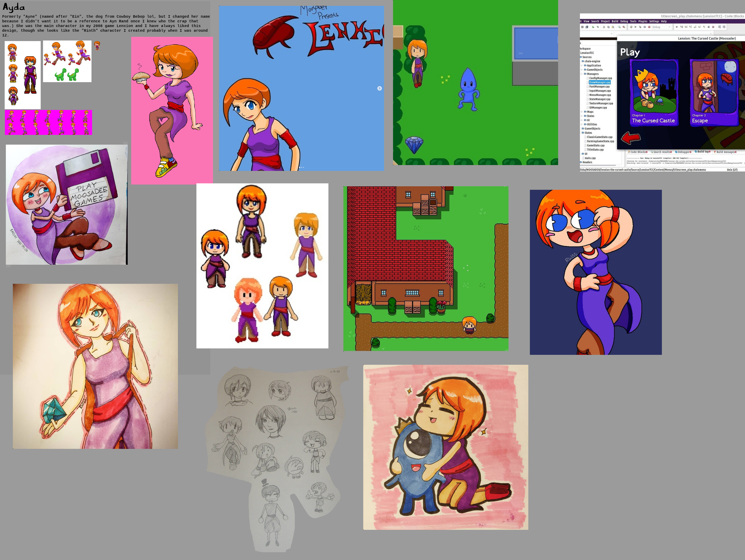Click the Find magnifier toolbar icon

pos(619,27)
